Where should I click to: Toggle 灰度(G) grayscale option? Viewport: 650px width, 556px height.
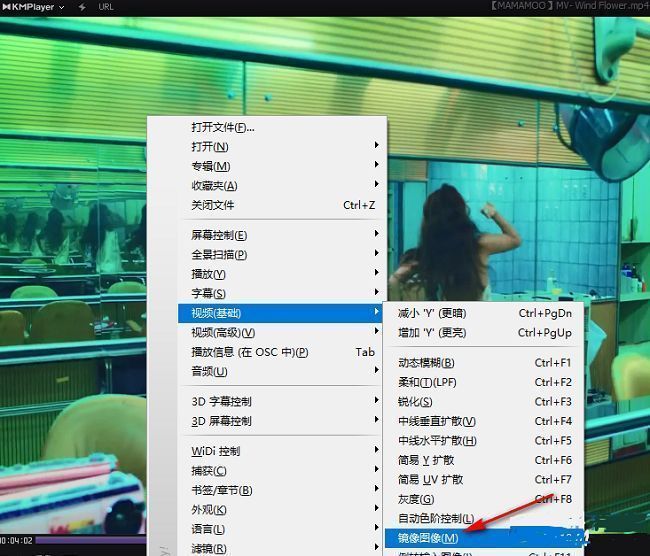click(484, 500)
